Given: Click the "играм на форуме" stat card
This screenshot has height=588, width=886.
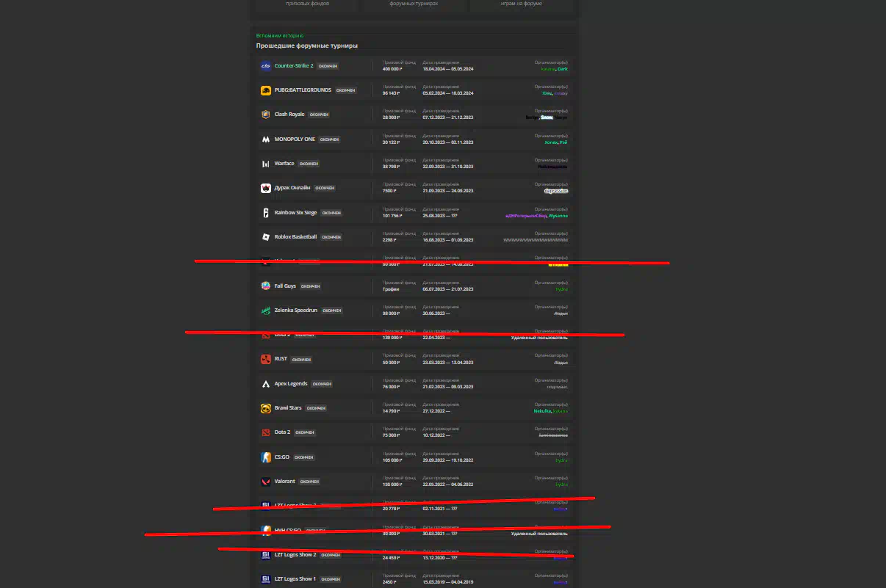Looking at the screenshot, I should coord(522,4).
